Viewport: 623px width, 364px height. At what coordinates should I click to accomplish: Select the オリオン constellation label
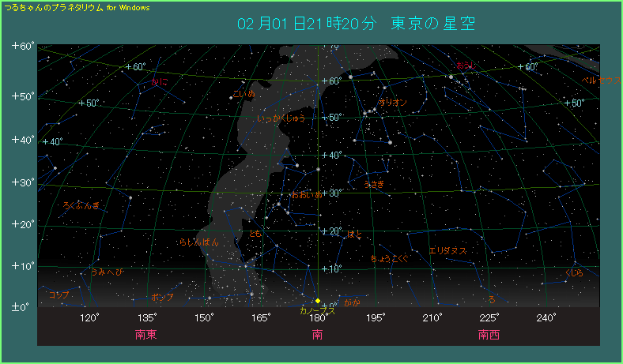(393, 103)
